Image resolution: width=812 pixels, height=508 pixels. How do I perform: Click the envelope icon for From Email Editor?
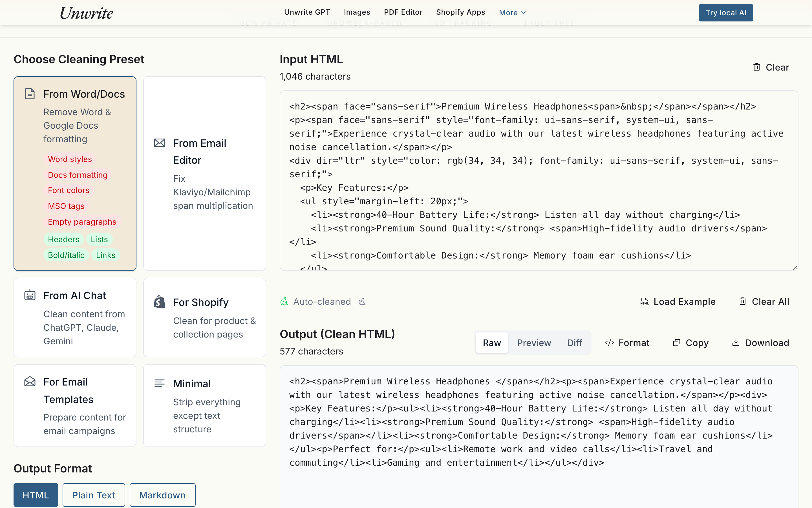click(159, 143)
